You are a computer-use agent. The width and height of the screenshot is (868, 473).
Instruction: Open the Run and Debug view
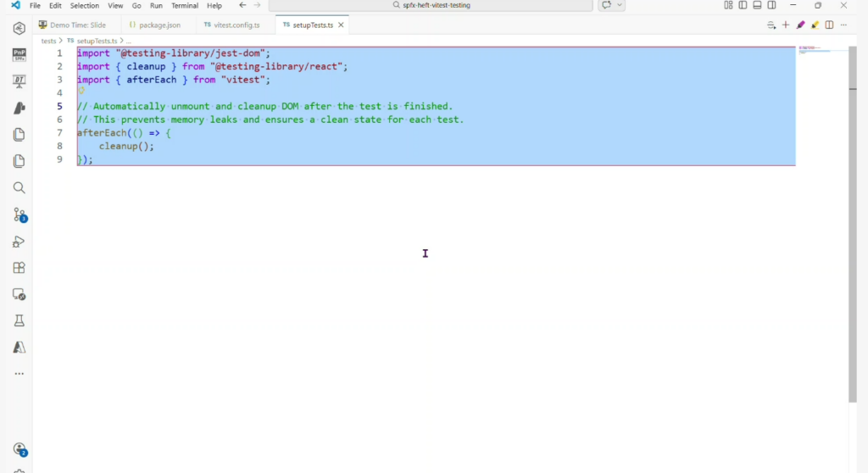[x=19, y=242]
